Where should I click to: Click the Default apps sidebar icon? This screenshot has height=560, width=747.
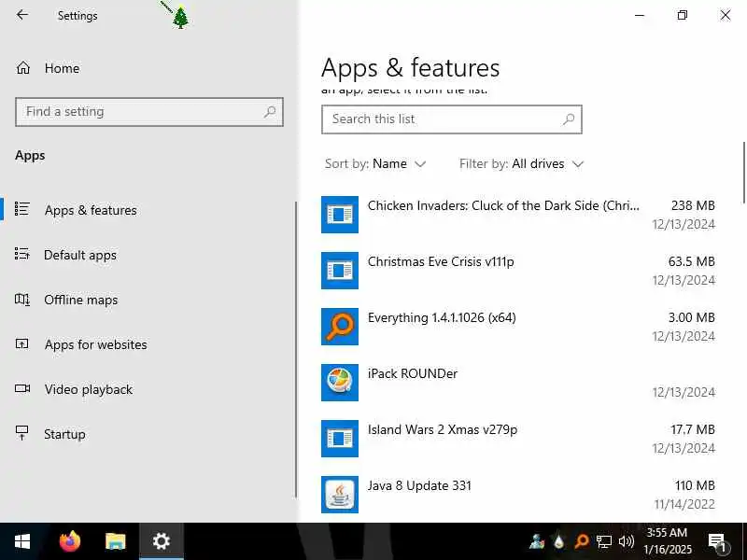[21, 254]
